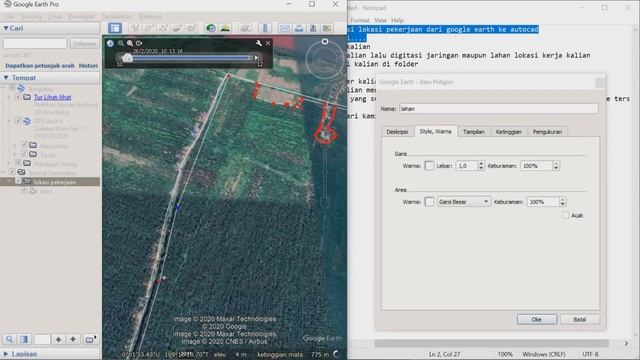Click the historical imagery globe icon
The image size is (640, 360).
[211, 28]
